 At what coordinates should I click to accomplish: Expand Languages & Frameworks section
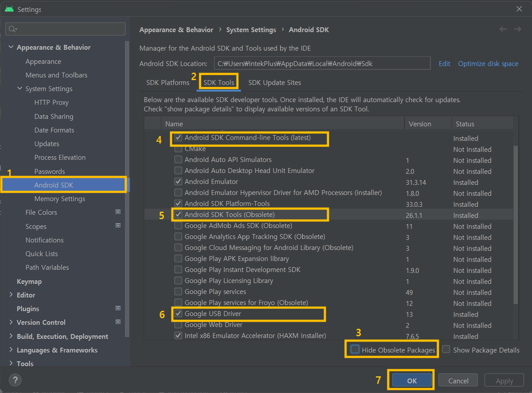[11, 350]
